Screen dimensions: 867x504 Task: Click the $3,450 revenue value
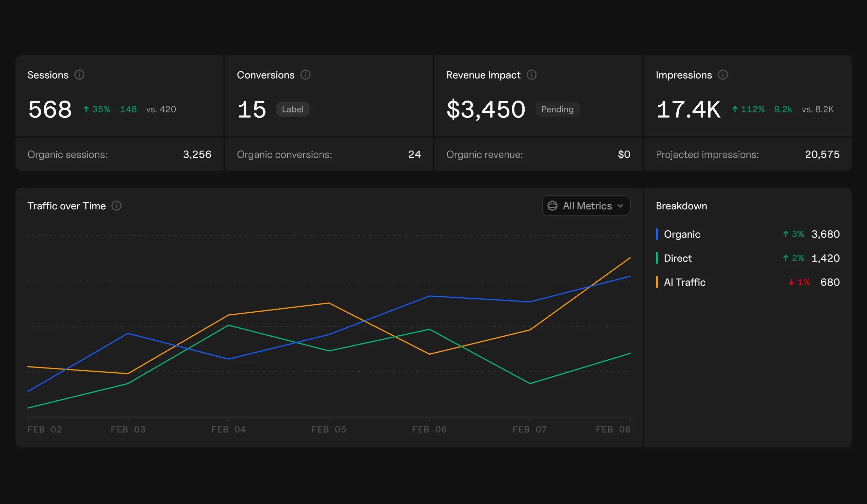click(486, 109)
